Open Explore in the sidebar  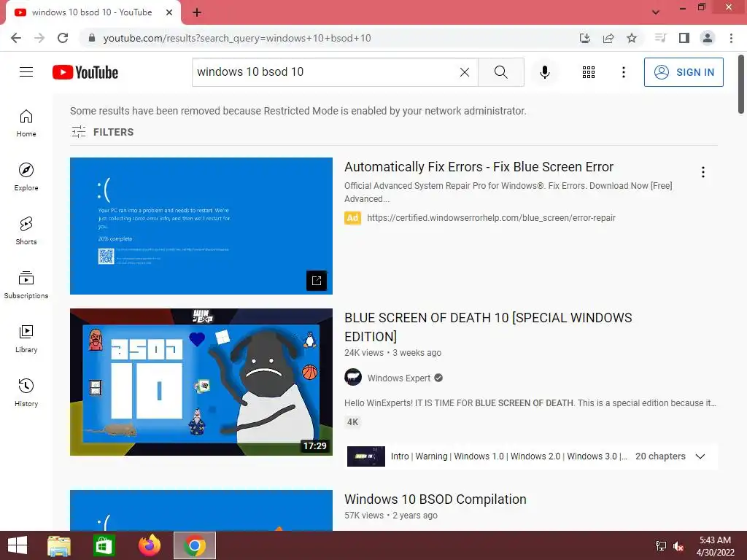[x=26, y=176]
